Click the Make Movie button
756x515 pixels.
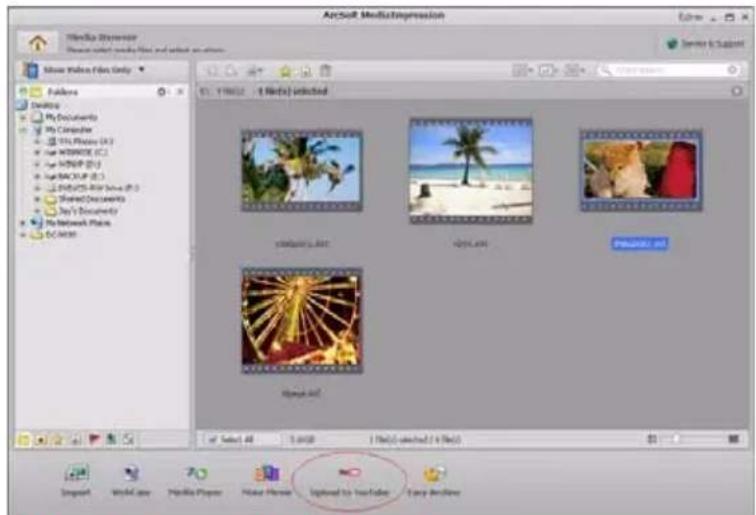coord(267,480)
